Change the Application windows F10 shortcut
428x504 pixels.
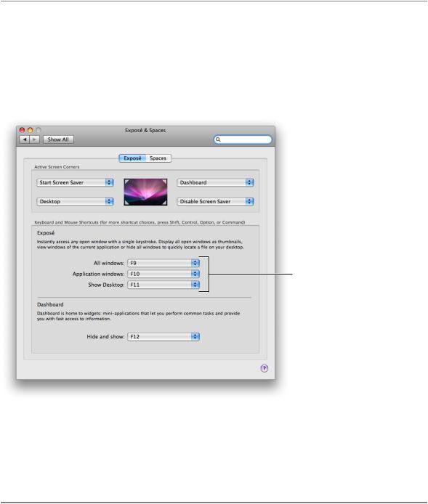(163, 274)
